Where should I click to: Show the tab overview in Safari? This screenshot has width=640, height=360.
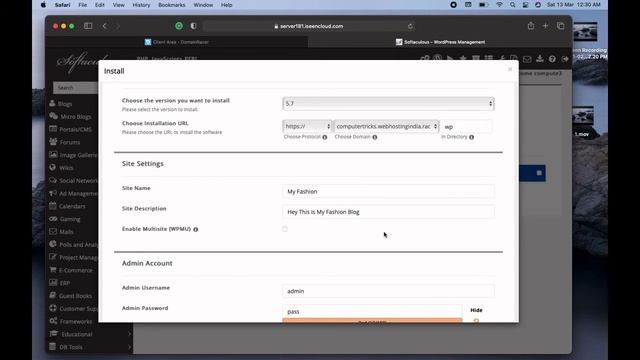560,26
